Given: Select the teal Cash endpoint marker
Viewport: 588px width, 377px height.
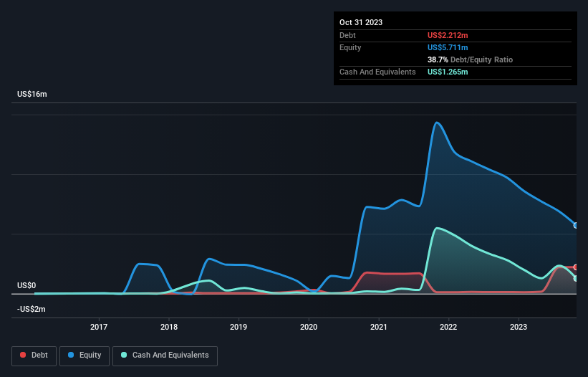Looking at the screenshot, I should (576, 279).
